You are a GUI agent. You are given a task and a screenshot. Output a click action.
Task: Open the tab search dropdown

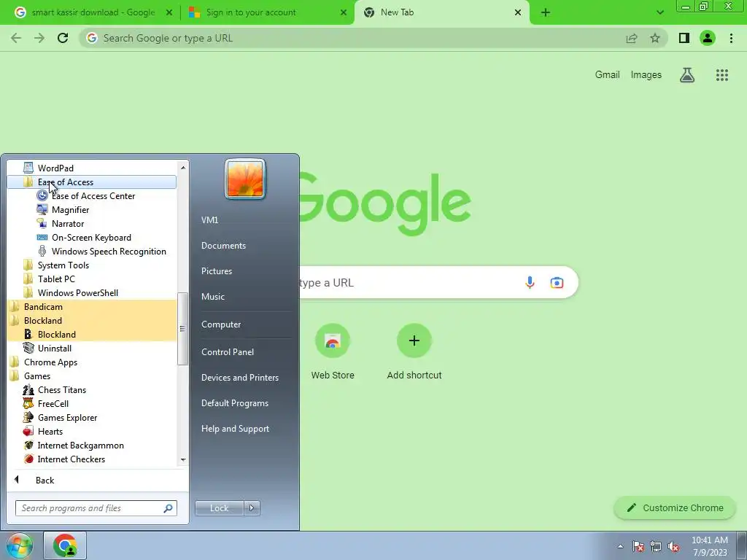pos(659,12)
